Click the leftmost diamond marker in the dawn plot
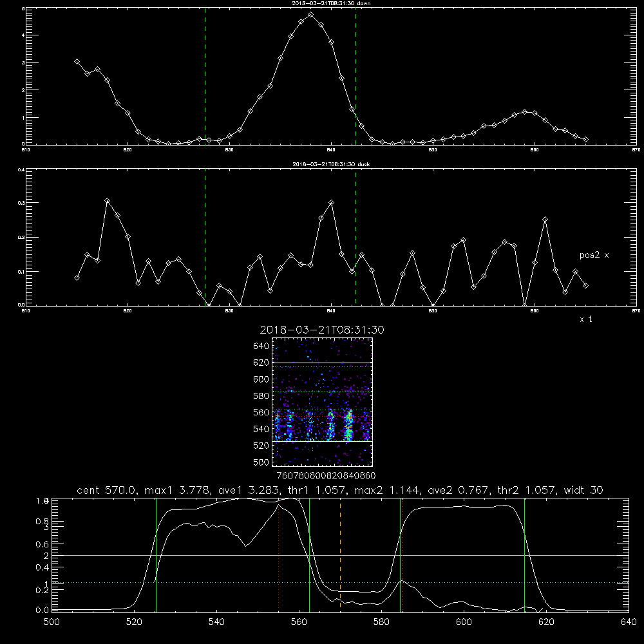This screenshot has width=644, height=644. click(77, 62)
